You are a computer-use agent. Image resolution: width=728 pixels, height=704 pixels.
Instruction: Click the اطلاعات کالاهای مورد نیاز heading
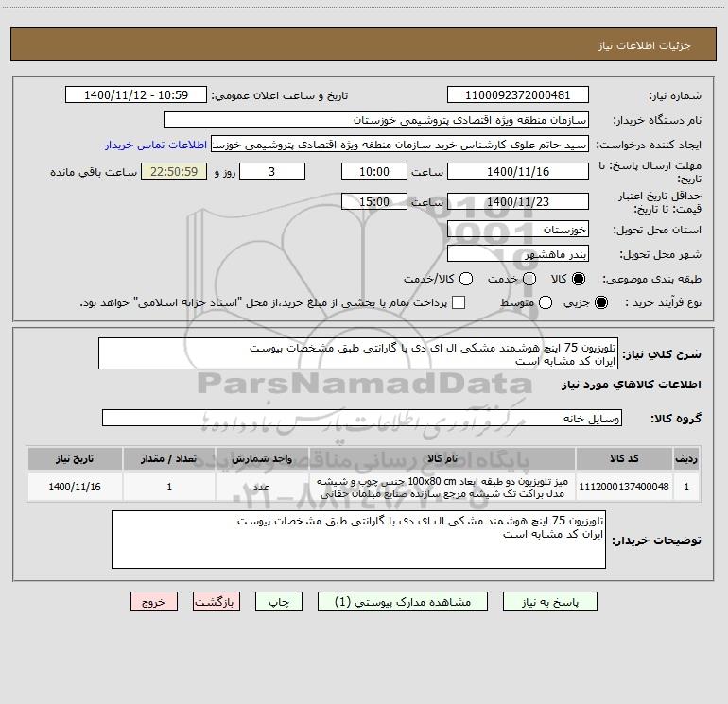coord(631,385)
